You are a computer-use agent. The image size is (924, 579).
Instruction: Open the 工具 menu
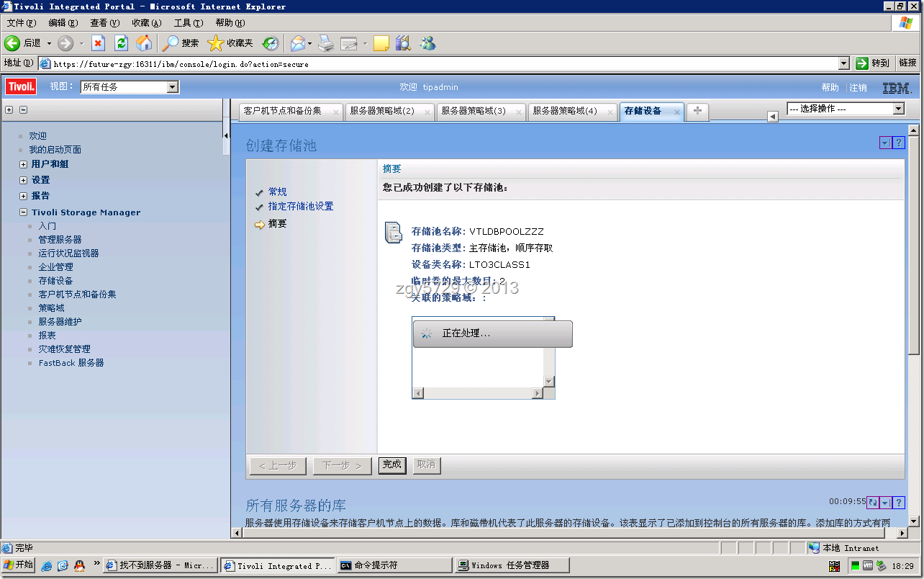pos(188,23)
